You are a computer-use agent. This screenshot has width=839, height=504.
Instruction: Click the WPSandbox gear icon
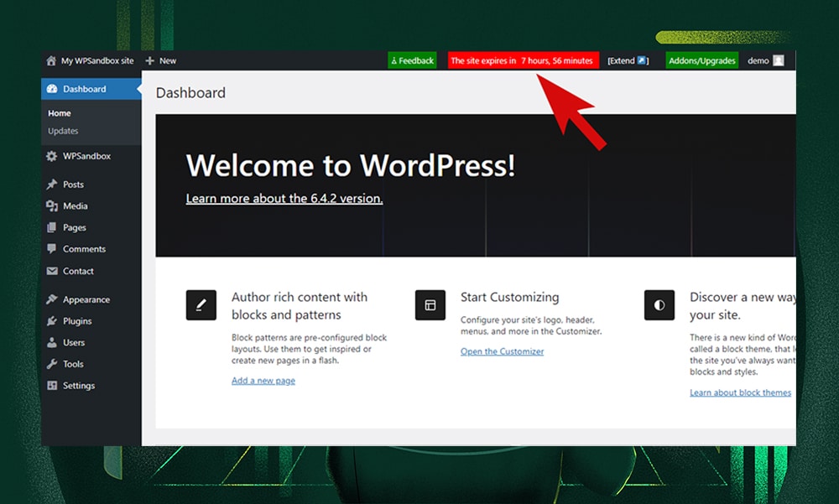pyautogui.click(x=53, y=155)
